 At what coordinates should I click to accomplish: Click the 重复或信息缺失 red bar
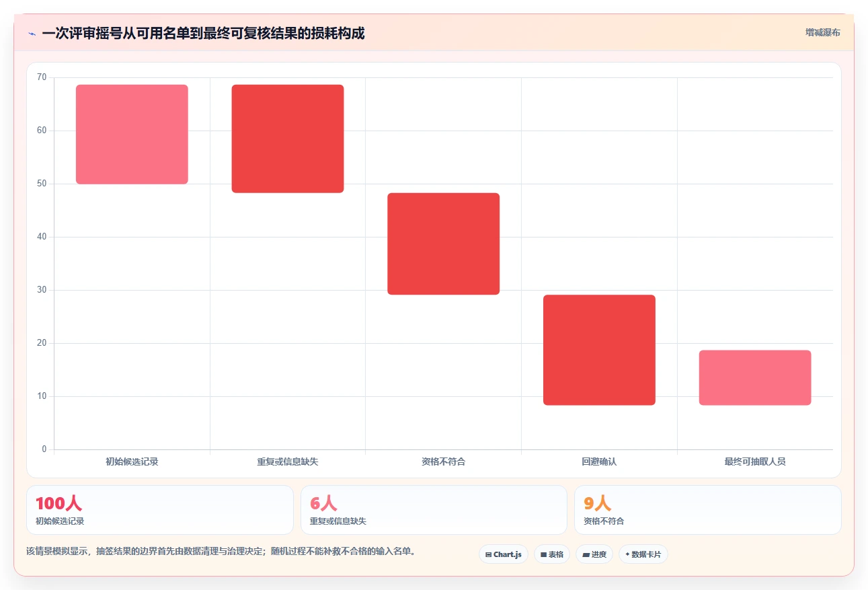click(288, 139)
